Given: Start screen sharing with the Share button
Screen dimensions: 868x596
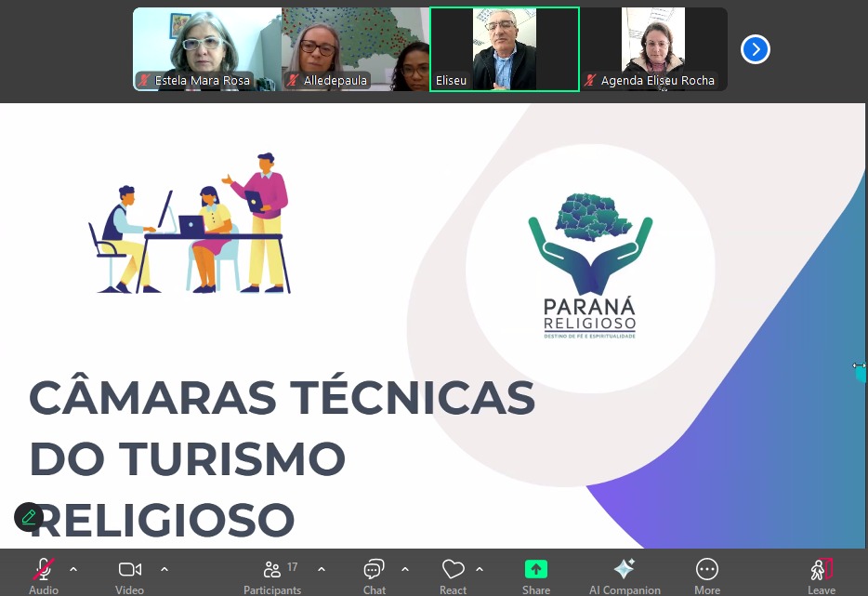Looking at the screenshot, I should click(x=536, y=570).
